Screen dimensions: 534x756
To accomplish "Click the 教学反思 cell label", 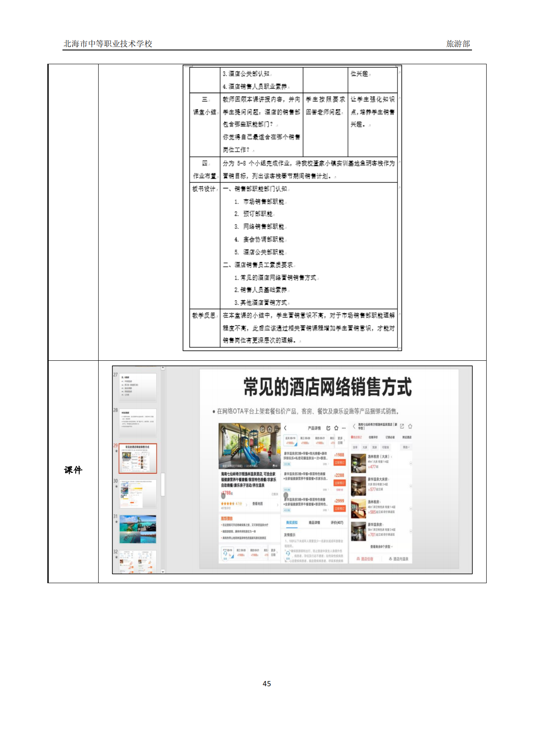I will (x=203, y=316).
